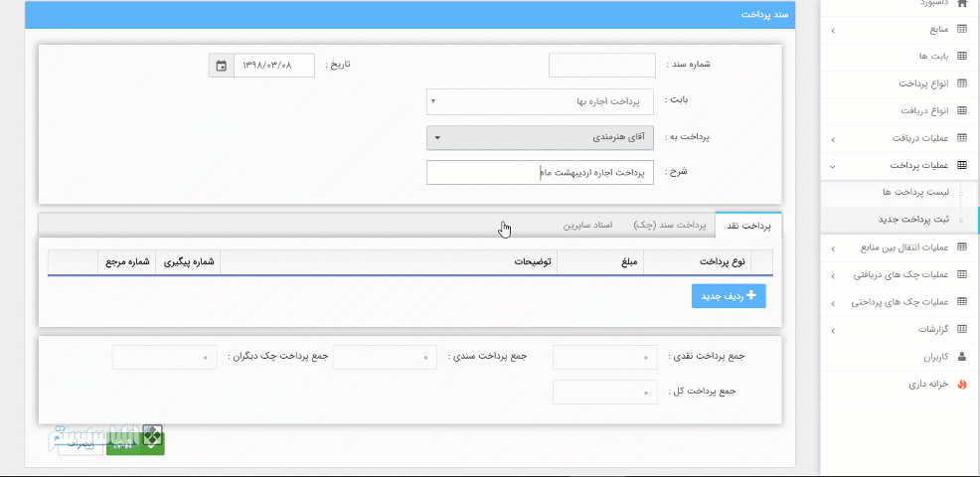Click the table icon beside عملیات چک های دریافتی

coord(962,275)
